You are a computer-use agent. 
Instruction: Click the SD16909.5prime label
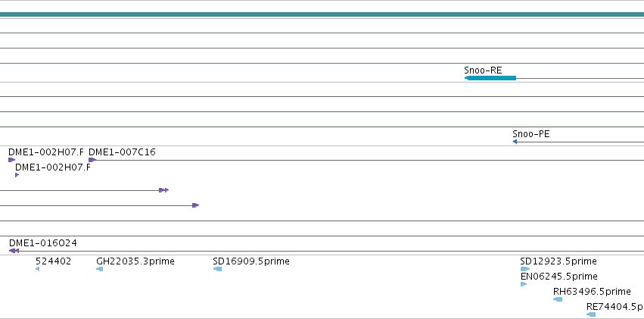251,261
